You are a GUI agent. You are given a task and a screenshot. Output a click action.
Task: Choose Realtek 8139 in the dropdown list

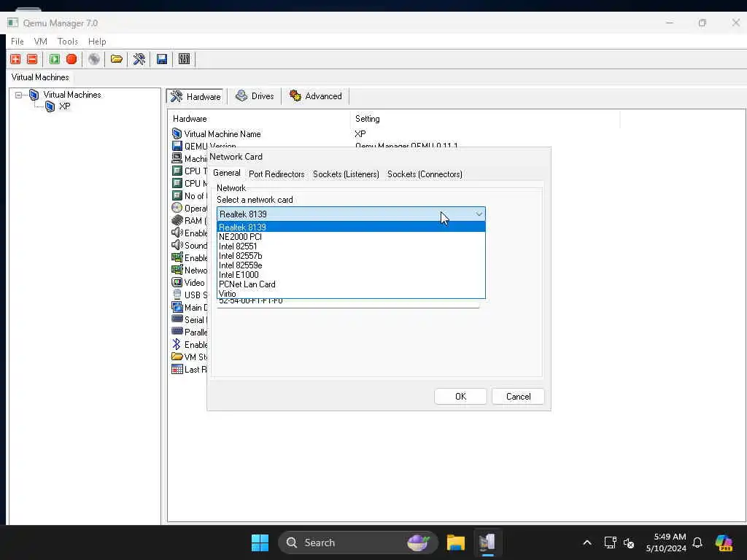click(351, 227)
